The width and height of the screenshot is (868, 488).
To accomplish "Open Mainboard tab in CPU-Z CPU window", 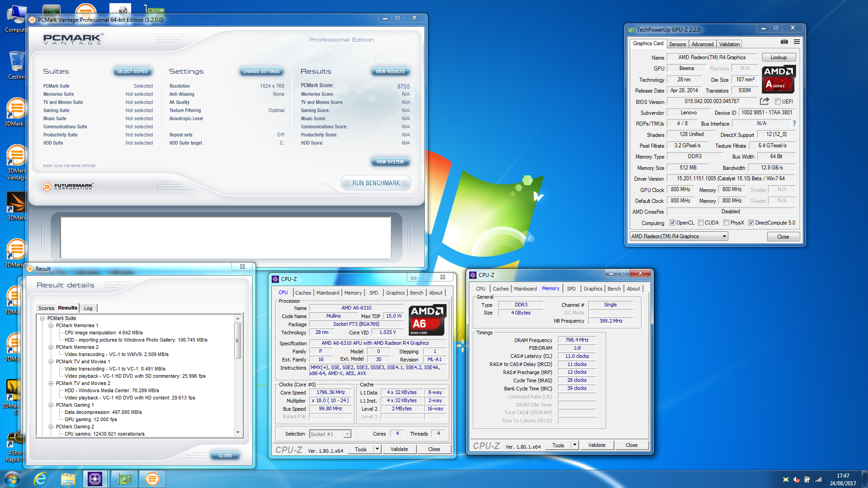I will click(328, 293).
